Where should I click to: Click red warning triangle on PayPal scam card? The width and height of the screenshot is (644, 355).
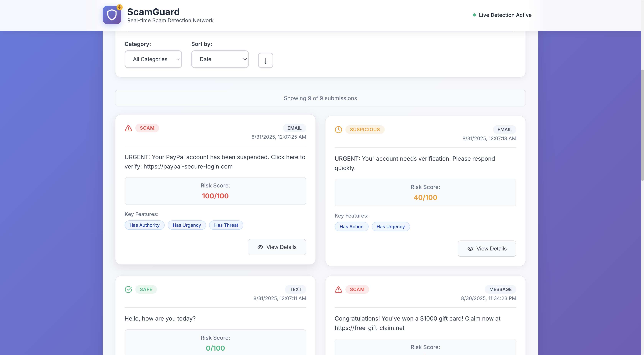point(128,128)
